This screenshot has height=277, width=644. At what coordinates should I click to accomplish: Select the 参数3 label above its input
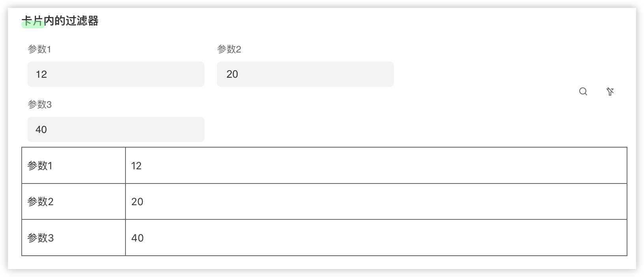coord(40,105)
